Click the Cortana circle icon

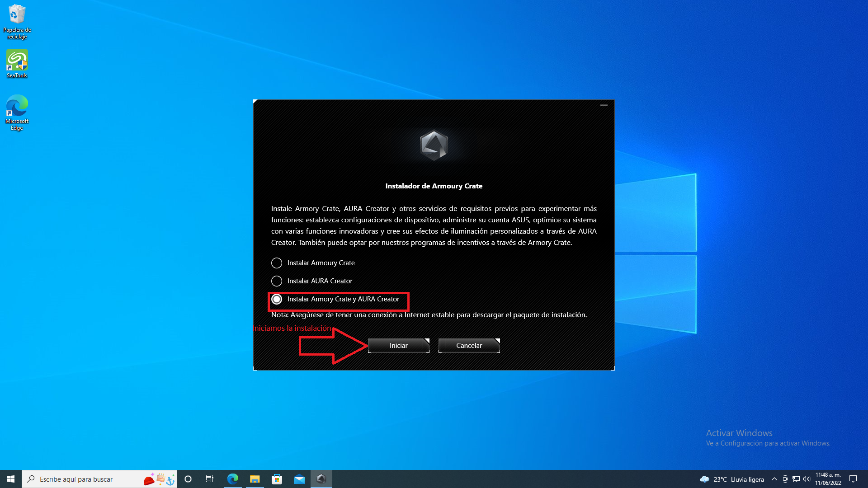(188, 479)
